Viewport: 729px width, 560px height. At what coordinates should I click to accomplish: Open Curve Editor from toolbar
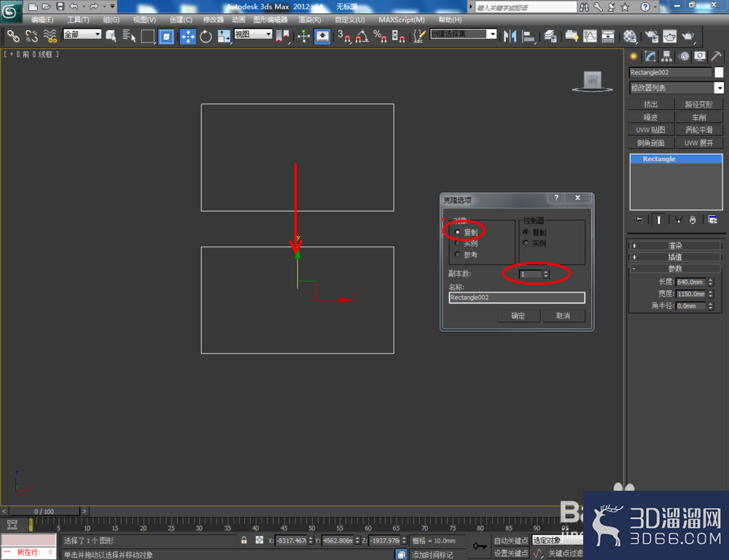590,36
